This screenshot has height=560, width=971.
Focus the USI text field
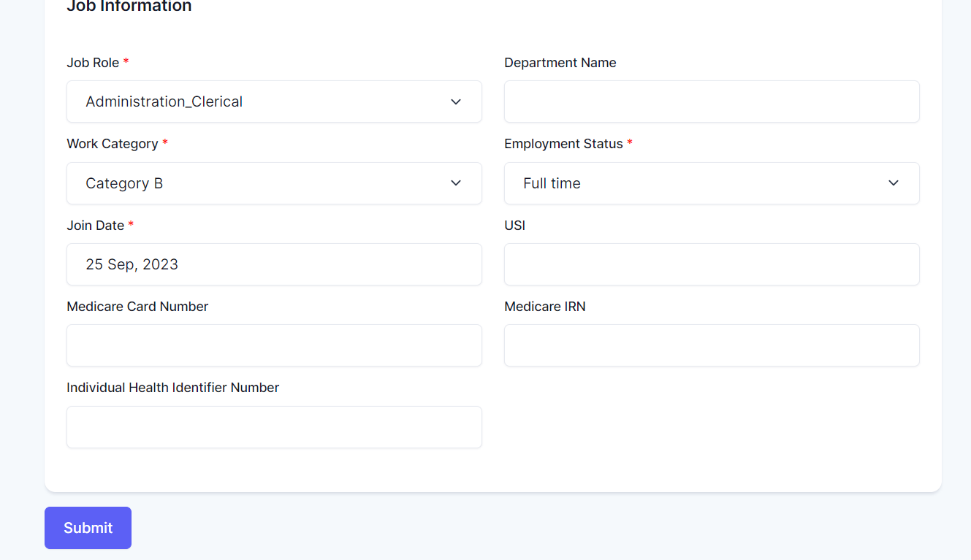[712, 264]
